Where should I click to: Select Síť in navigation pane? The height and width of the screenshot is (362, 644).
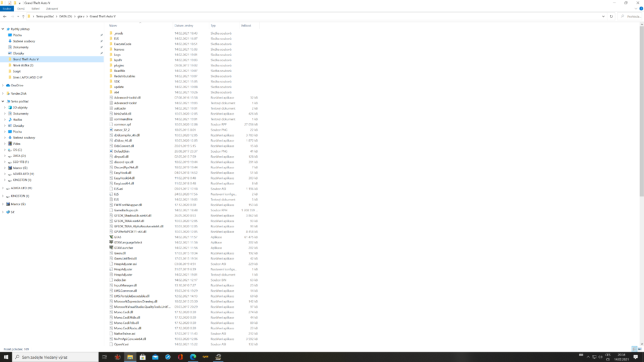click(x=12, y=212)
